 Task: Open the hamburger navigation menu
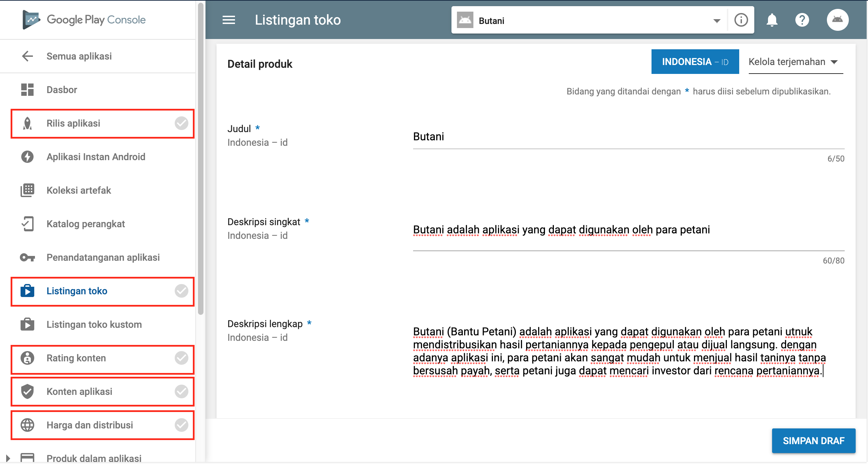[228, 20]
